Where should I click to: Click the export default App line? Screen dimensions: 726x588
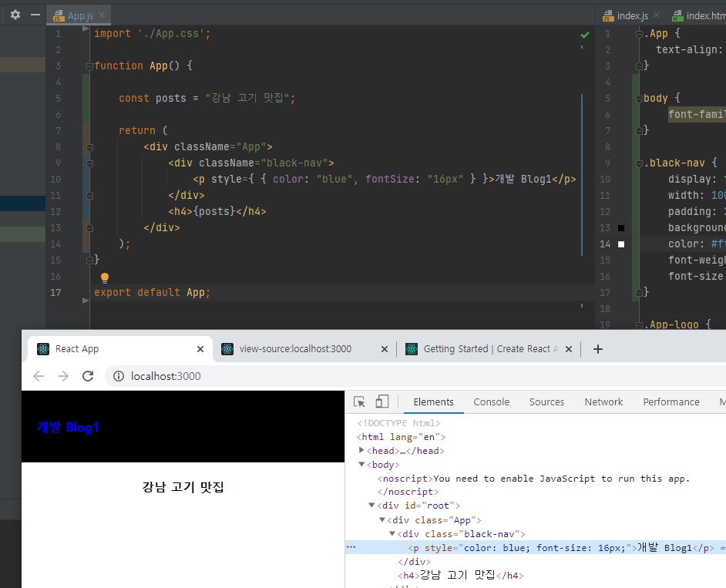tap(153, 293)
